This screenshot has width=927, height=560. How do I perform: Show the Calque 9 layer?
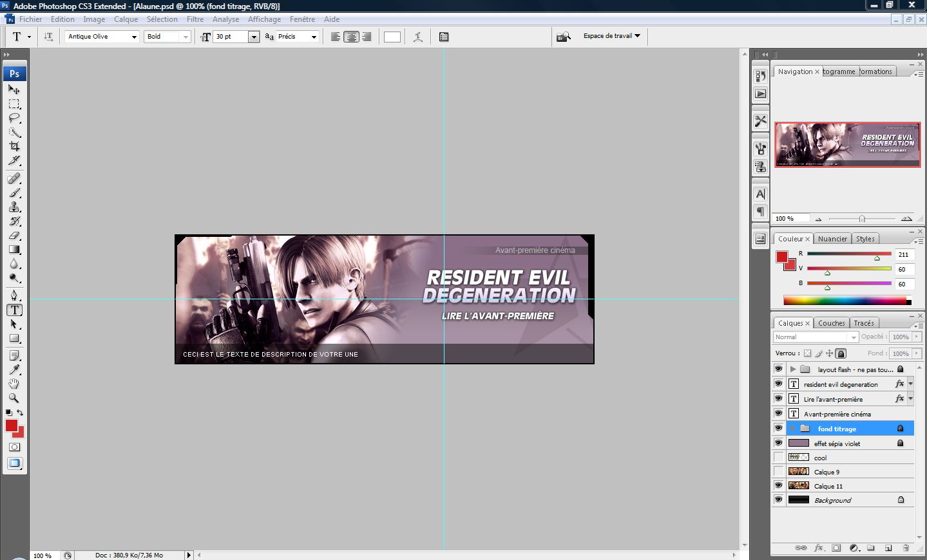click(x=778, y=471)
